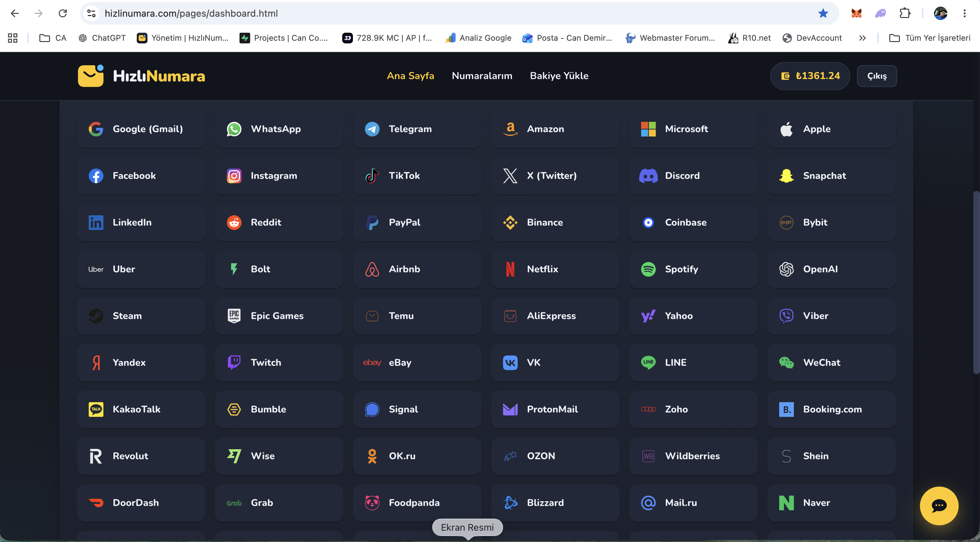Image resolution: width=980 pixels, height=542 pixels.
Task: Click the Netflix N icon
Action: point(510,269)
